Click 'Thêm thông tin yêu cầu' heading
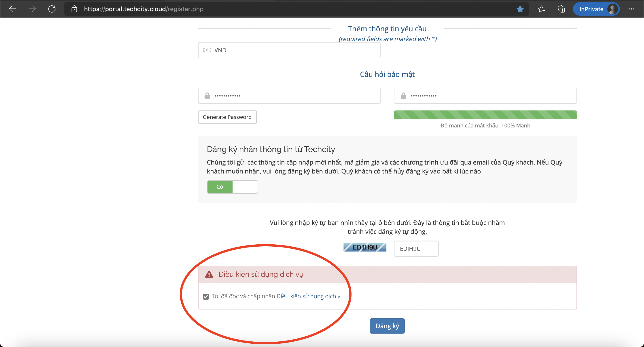The image size is (644, 347). 387,29
